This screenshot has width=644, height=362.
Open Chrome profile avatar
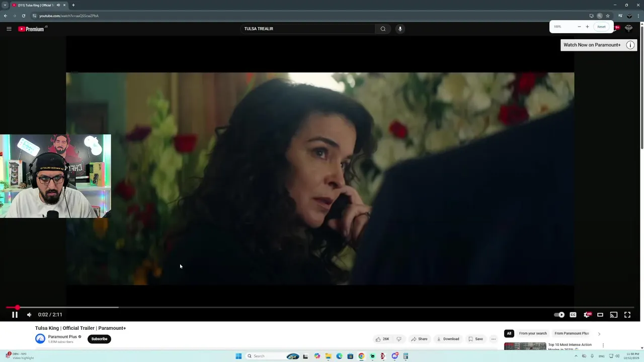tap(629, 16)
